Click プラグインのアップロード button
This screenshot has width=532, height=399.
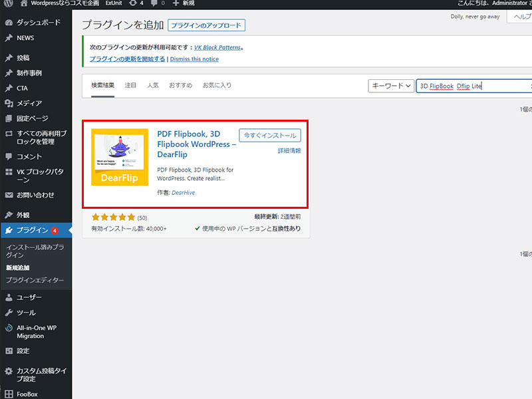pyautogui.click(x=206, y=26)
